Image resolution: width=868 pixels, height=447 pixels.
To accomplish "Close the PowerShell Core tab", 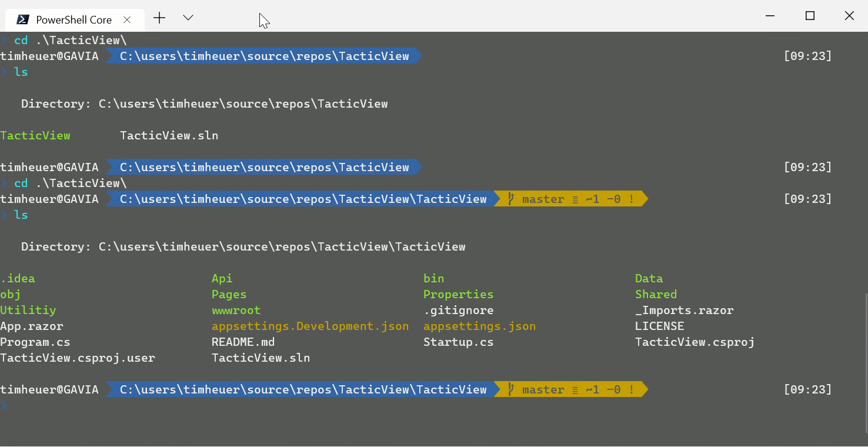I will tap(127, 19).
